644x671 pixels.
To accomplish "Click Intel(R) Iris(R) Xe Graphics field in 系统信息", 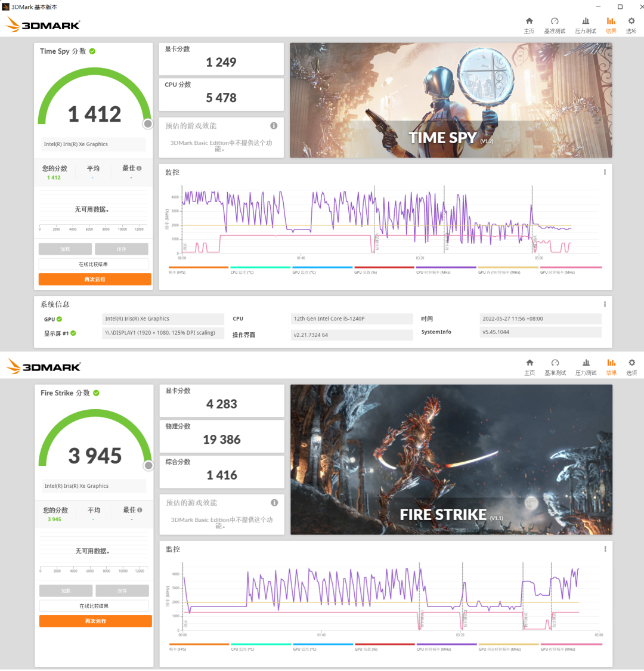I will click(x=163, y=319).
